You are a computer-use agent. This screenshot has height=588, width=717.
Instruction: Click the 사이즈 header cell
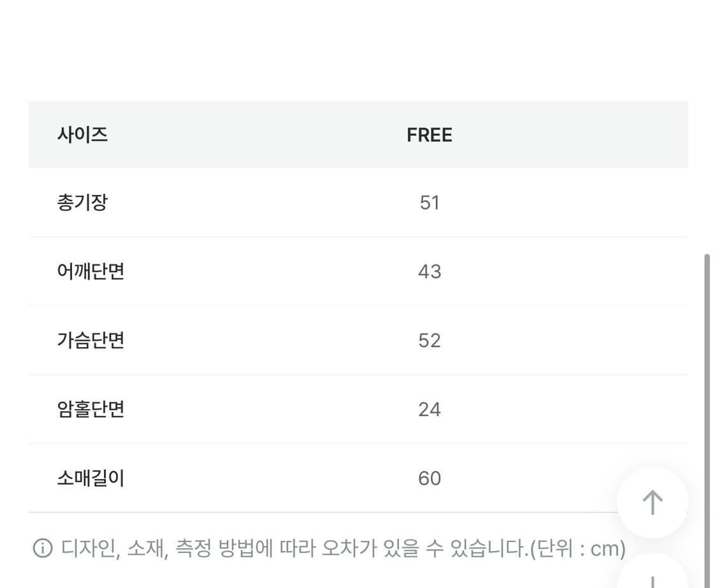83,134
